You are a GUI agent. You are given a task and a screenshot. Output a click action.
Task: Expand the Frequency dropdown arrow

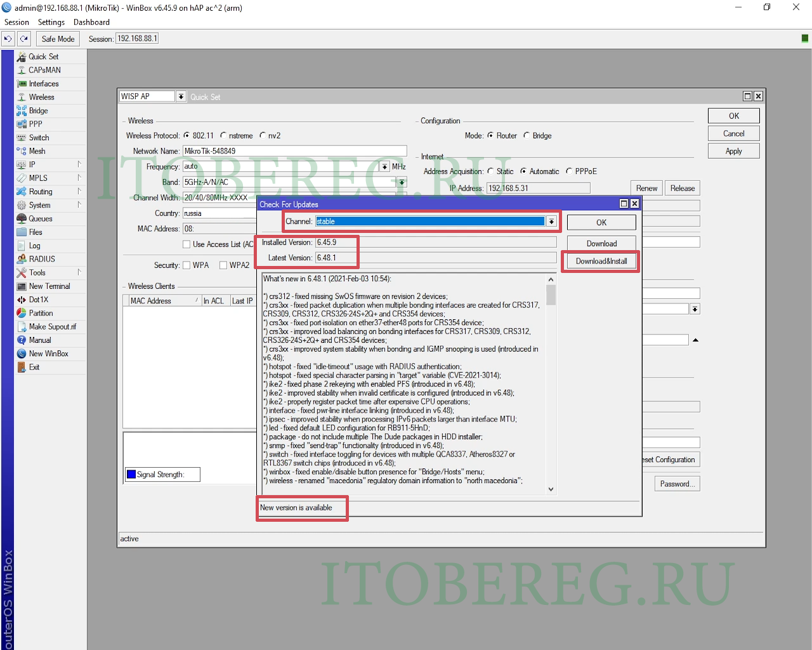(x=384, y=167)
